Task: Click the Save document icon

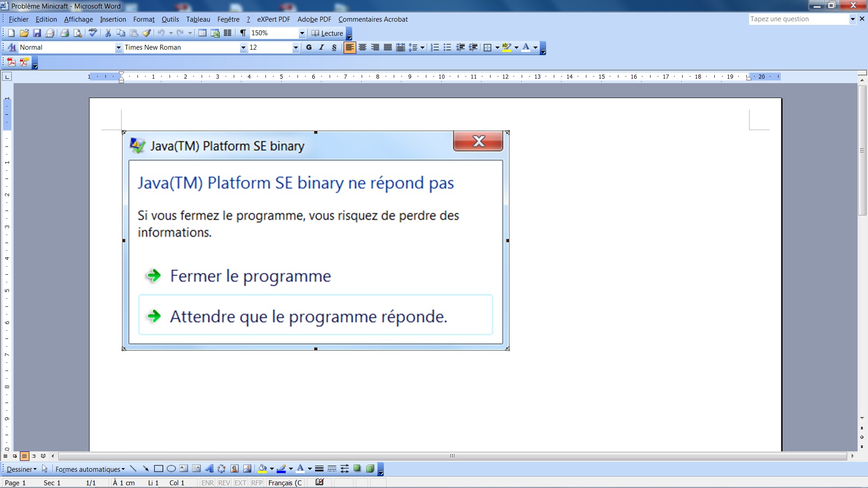Action: tap(37, 33)
